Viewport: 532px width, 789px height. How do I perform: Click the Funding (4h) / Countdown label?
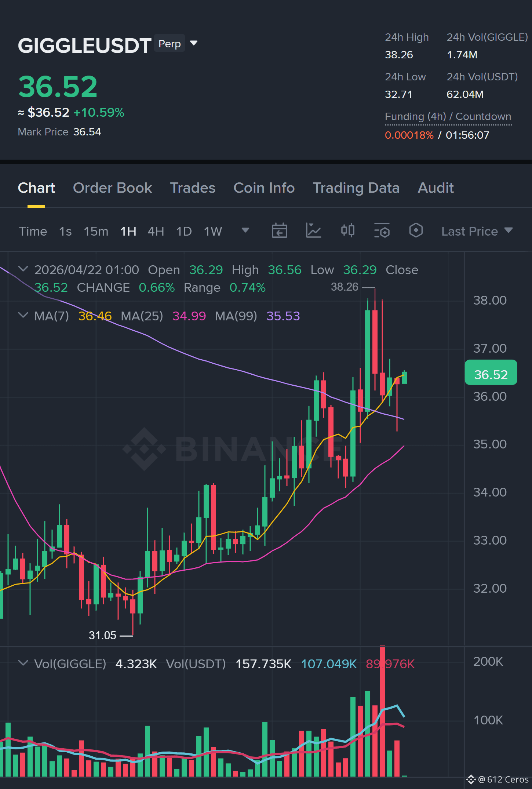pyautogui.click(x=448, y=117)
